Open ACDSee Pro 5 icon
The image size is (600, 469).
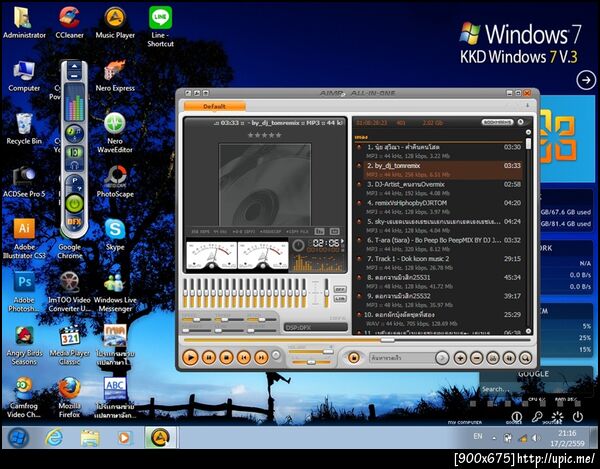pos(24,182)
